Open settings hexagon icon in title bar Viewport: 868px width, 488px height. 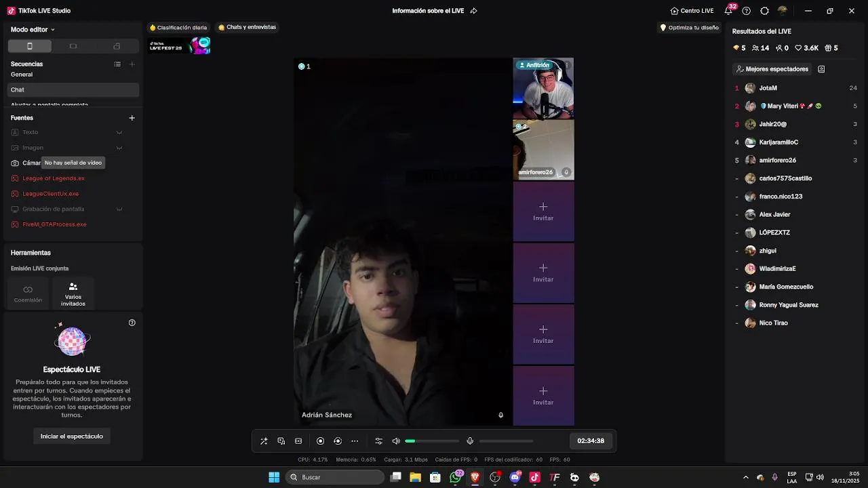click(x=765, y=11)
